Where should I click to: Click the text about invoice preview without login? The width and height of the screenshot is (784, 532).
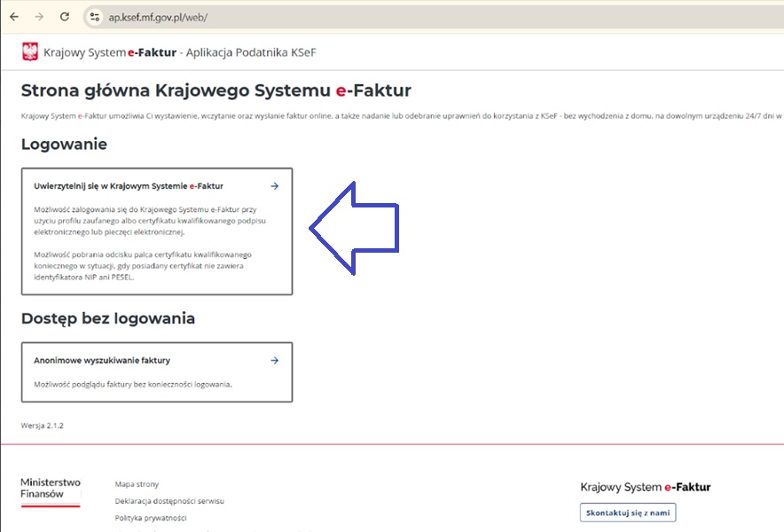point(133,384)
